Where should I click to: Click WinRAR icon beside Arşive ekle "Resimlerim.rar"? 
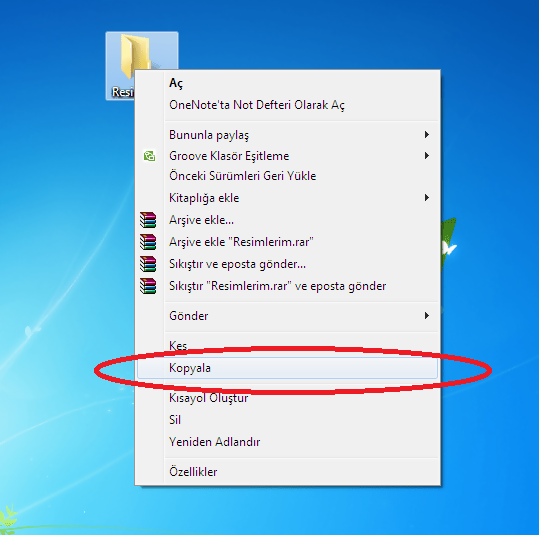[148, 242]
